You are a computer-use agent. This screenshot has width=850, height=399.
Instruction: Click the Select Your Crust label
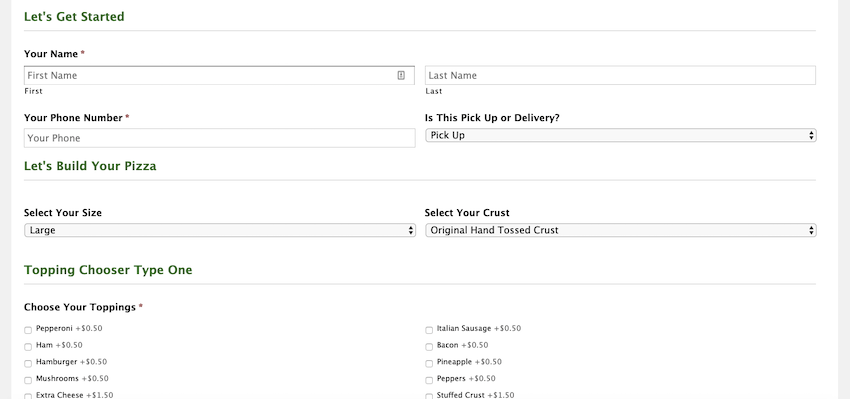(x=467, y=213)
